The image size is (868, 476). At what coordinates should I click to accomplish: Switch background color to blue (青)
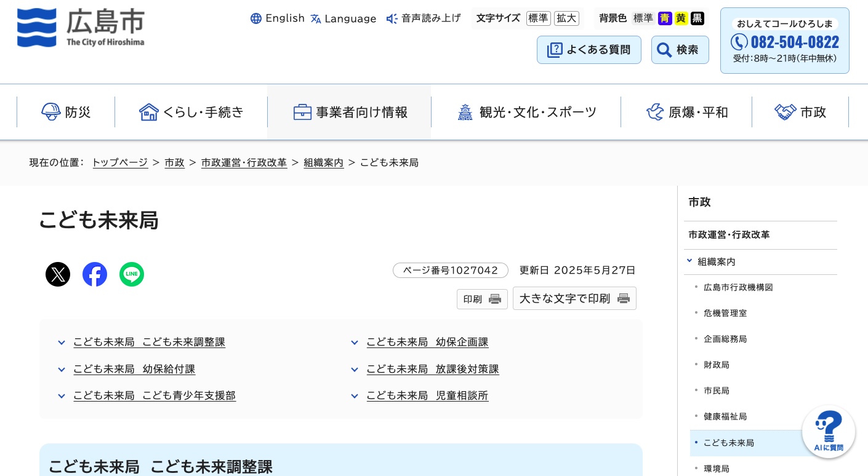(665, 18)
